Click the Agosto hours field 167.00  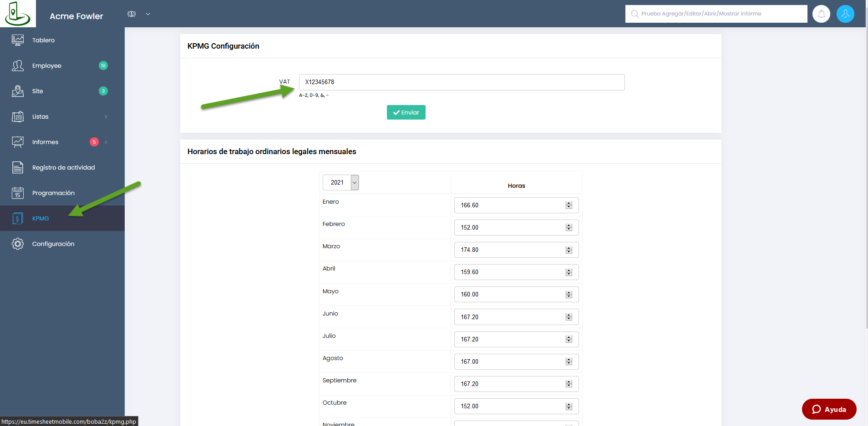click(x=516, y=361)
